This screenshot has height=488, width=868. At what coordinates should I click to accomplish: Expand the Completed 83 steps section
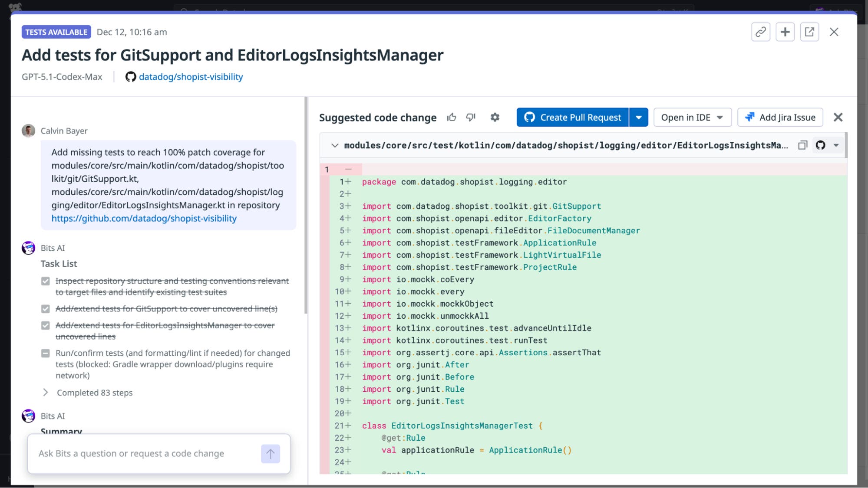coord(45,393)
